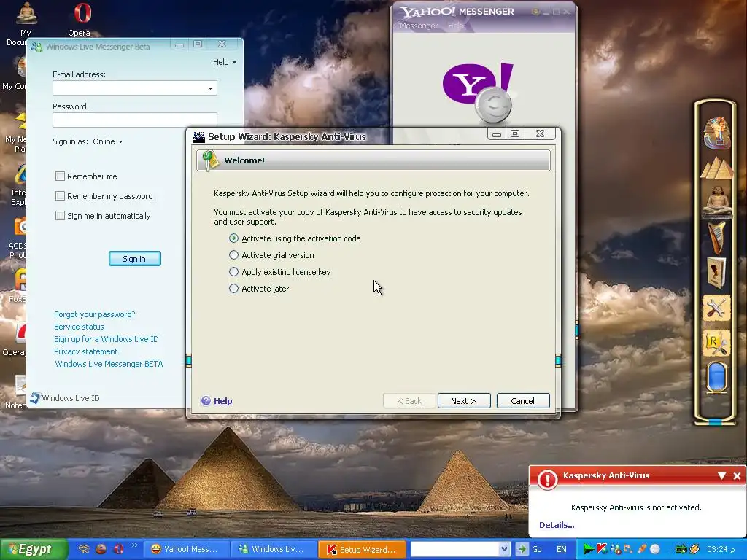747x560 pixels.
Task: Click the Next > button in the wizard
Action: click(464, 401)
